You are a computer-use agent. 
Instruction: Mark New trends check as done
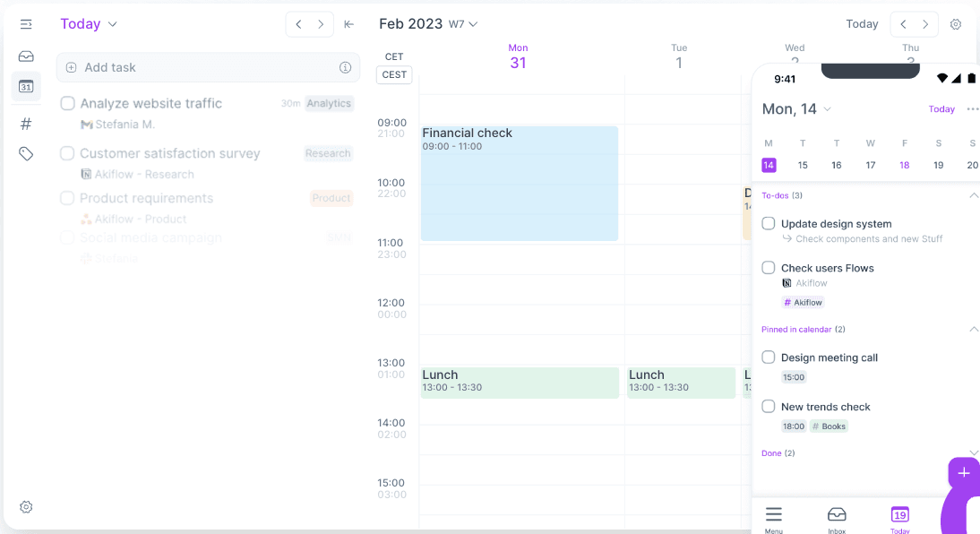click(x=768, y=407)
